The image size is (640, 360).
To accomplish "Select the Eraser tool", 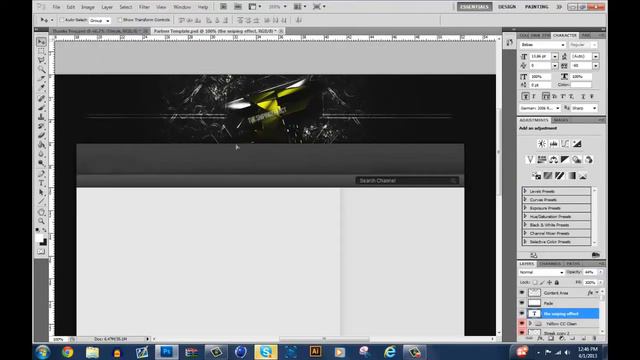I will click(41, 135).
